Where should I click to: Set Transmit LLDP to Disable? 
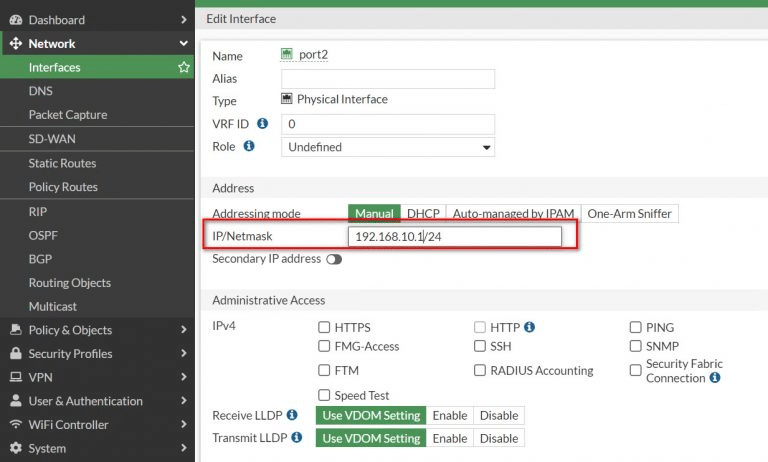pos(499,438)
